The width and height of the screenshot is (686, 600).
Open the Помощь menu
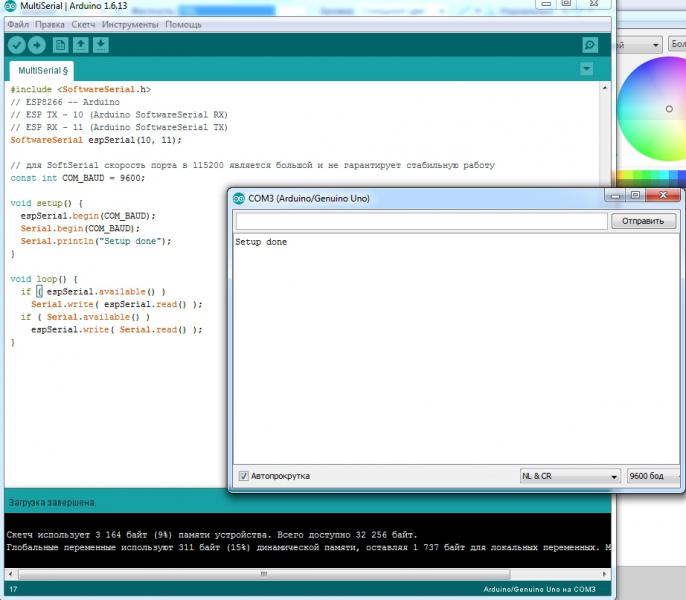[183, 25]
